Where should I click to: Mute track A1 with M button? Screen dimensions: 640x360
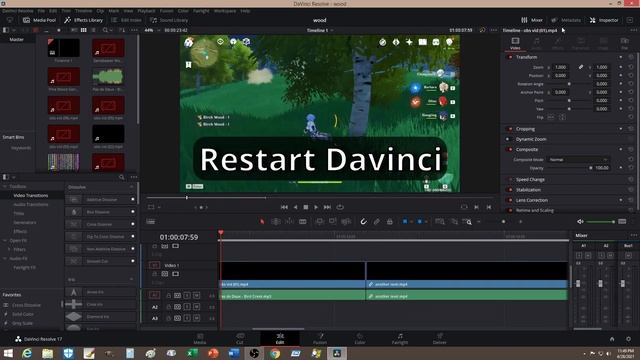196,296
